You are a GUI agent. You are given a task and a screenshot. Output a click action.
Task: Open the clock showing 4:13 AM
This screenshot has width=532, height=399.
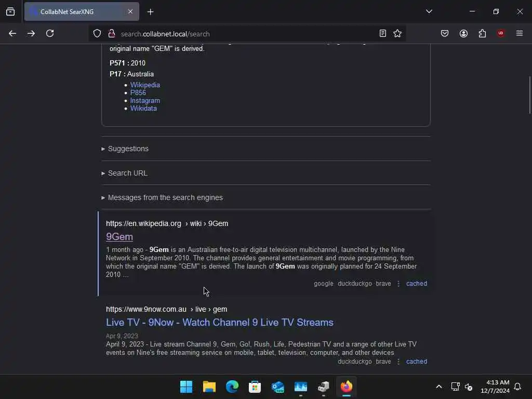[x=495, y=387]
